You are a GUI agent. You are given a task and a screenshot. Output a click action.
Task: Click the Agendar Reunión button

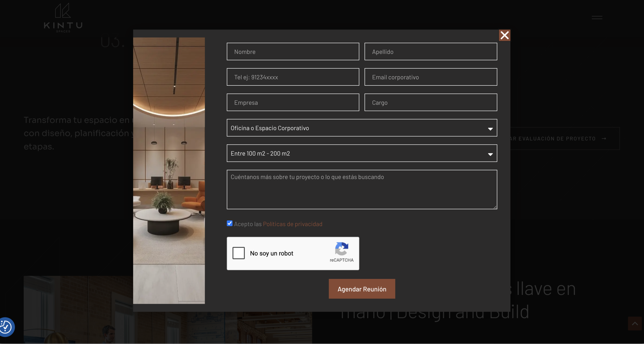362,289
